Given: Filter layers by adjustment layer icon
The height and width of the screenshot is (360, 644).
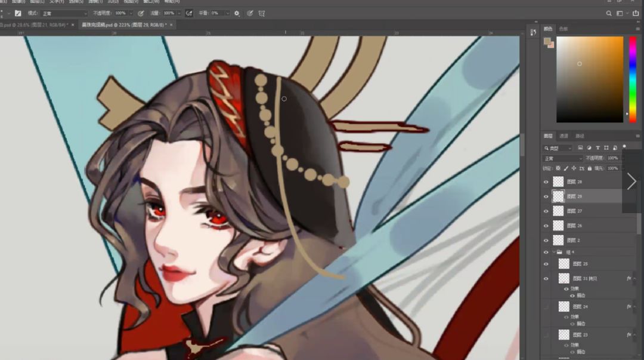Looking at the screenshot, I should 589,147.
